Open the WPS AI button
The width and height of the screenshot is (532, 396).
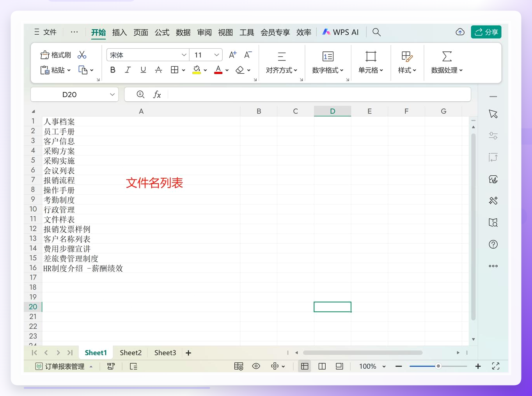[x=340, y=32]
